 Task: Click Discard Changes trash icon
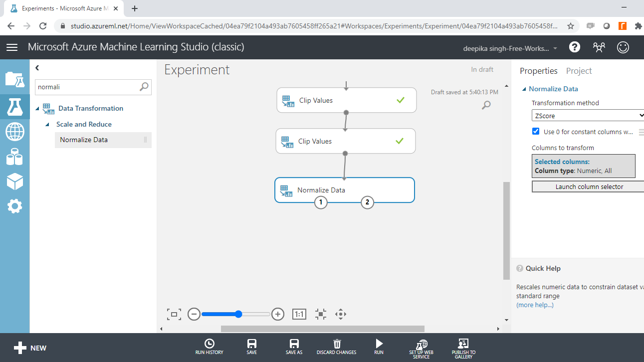[x=337, y=347]
